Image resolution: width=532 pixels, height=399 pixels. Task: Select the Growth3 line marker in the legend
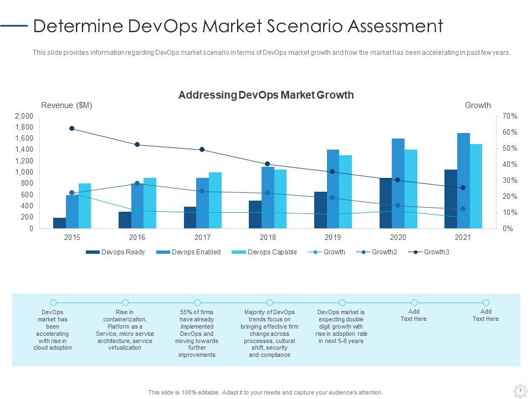click(416, 252)
